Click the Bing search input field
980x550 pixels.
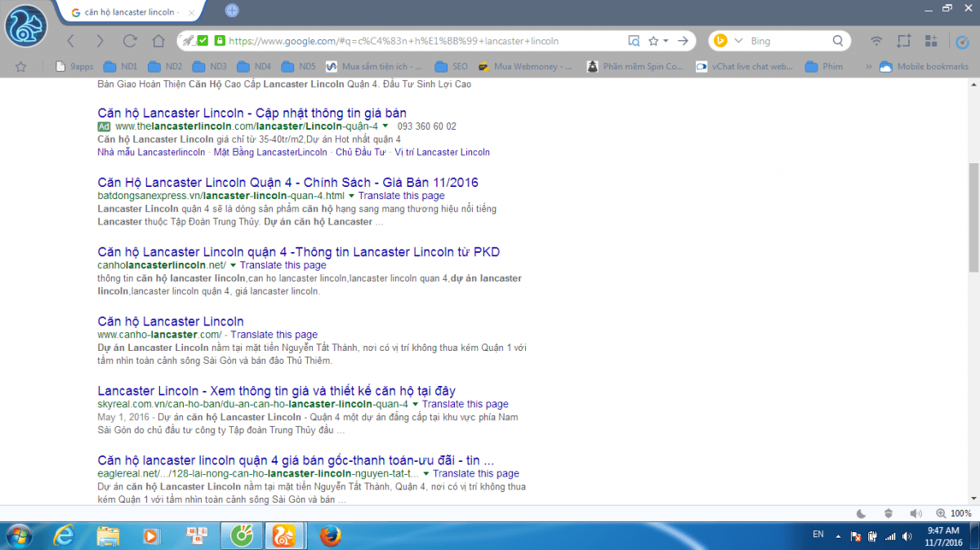pyautogui.click(x=788, y=41)
